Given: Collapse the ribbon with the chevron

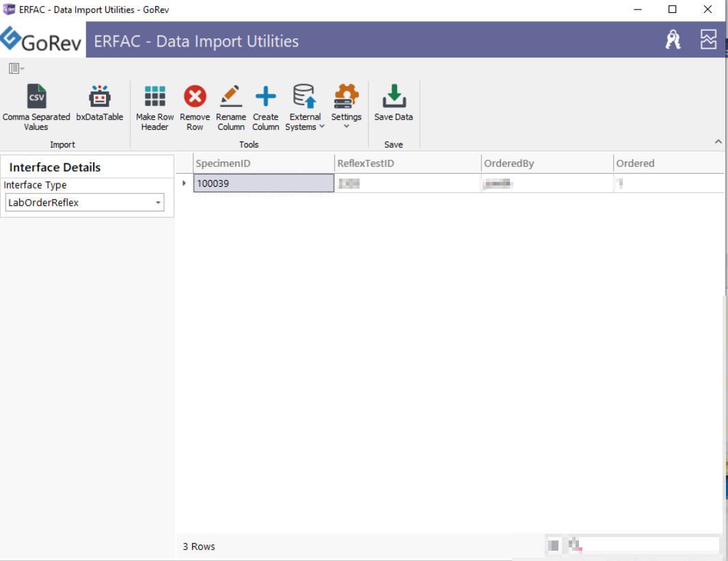Looking at the screenshot, I should 718,142.
